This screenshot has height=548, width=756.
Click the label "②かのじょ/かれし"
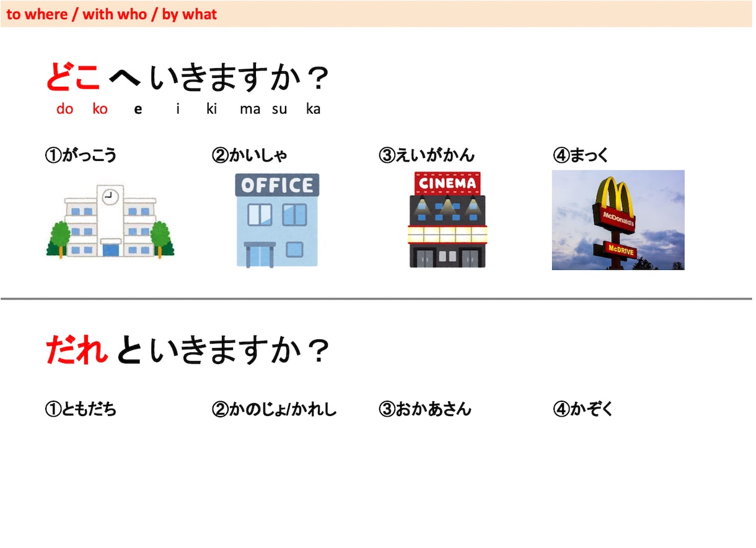pyautogui.click(x=274, y=409)
